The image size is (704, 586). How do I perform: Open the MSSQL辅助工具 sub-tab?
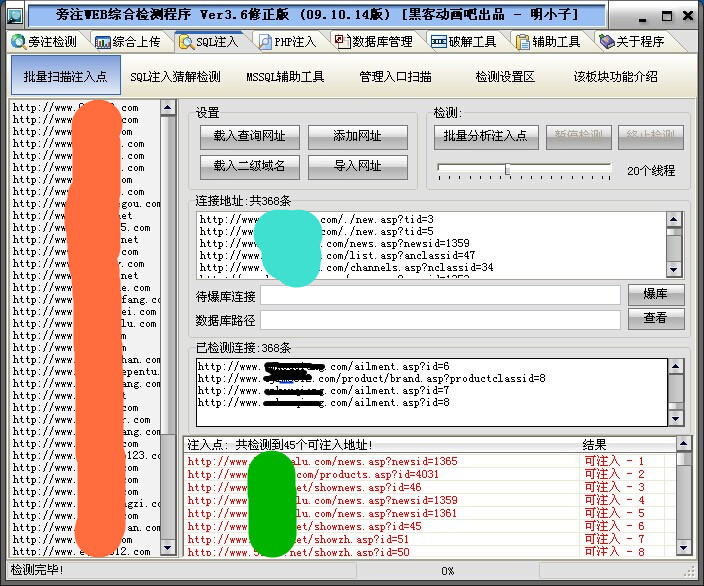tap(285, 77)
